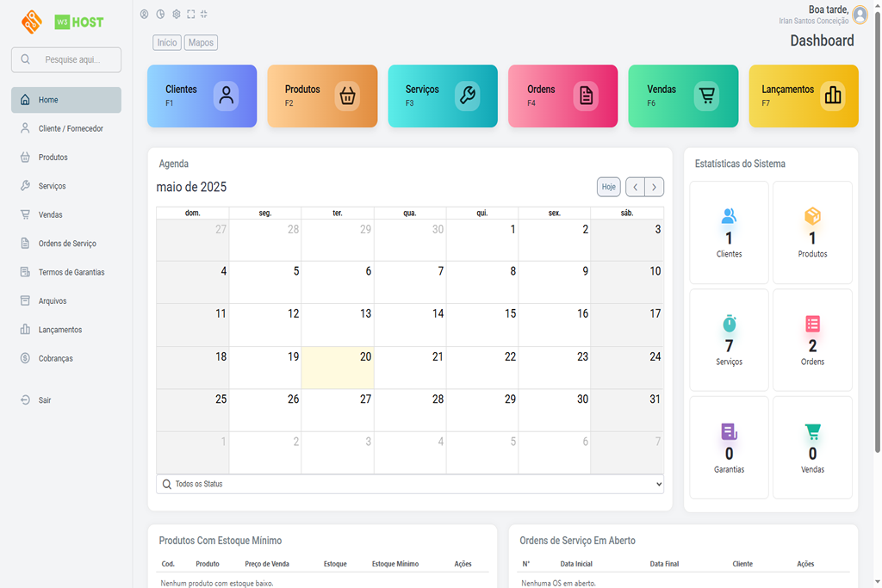Open the user profile icon in top toolbar
The width and height of the screenshot is (882, 588).
(x=144, y=14)
